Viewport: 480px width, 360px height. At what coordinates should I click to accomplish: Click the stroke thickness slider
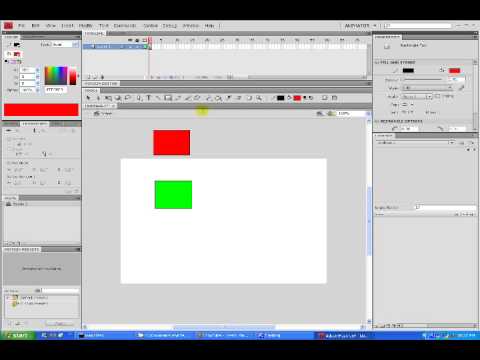tap(422, 80)
